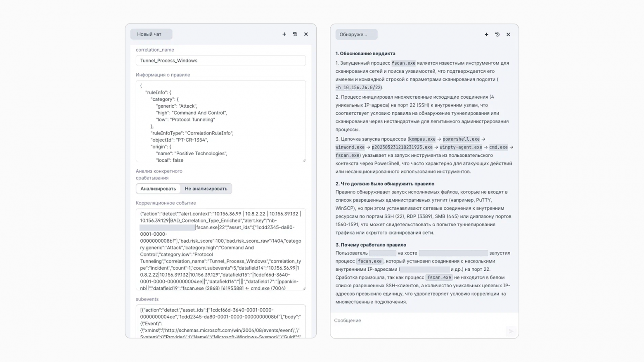The height and width of the screenshot is (362, 644).
Task: Add a new chat in the left panel
Action: click(x=284, y=34)
